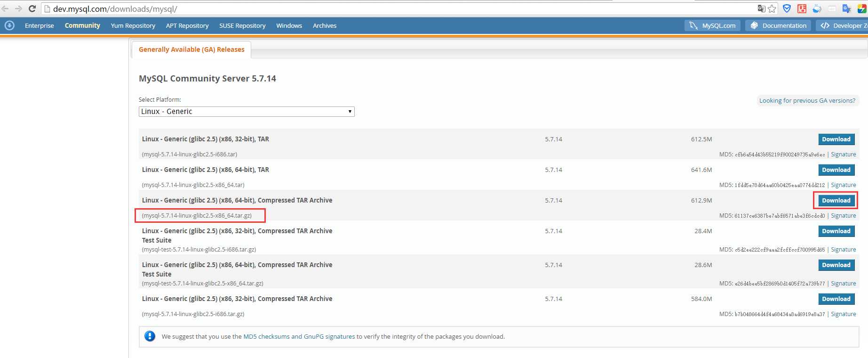
Task: Click the 28.4M file size text
Action: pyautogui.click(x=703, y=231)
